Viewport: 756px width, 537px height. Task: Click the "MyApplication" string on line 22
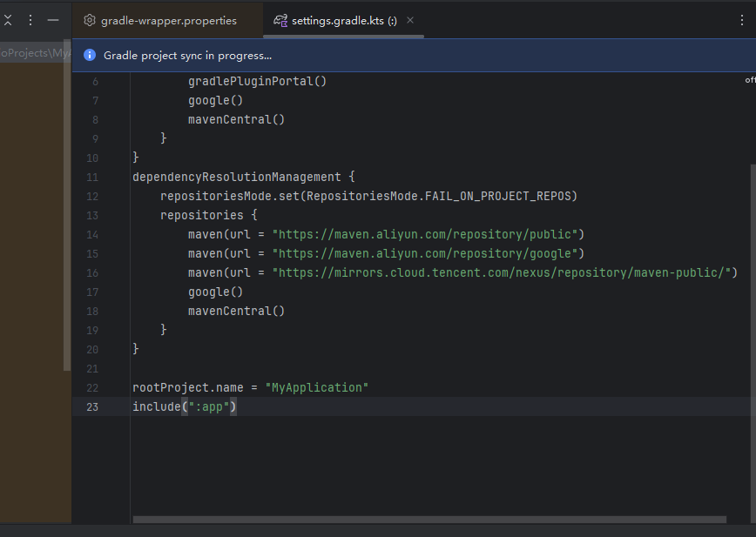(317, 387)
